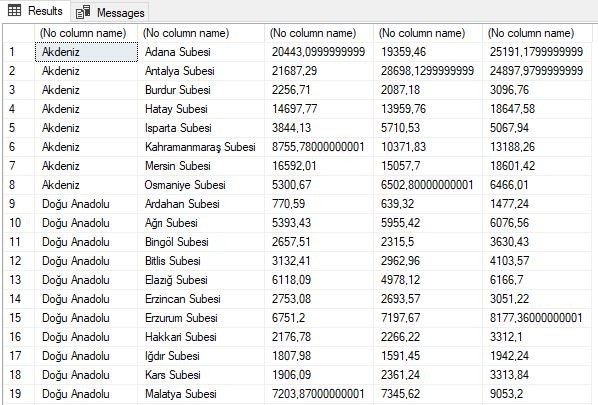The image size is (598, 405).
Task: Click the select-all grid corner cell
Action: pos(19,33)
